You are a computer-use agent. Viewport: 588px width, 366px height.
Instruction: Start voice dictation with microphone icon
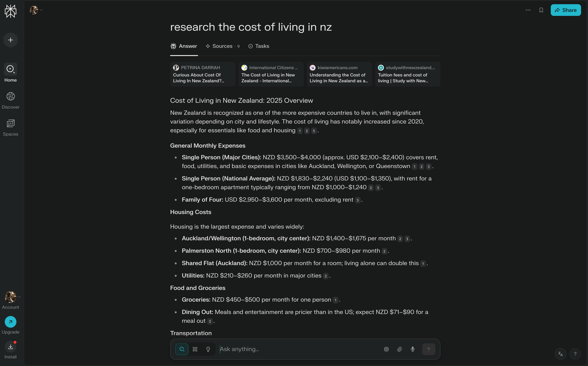pyautogui.click(x=412, y=349)
